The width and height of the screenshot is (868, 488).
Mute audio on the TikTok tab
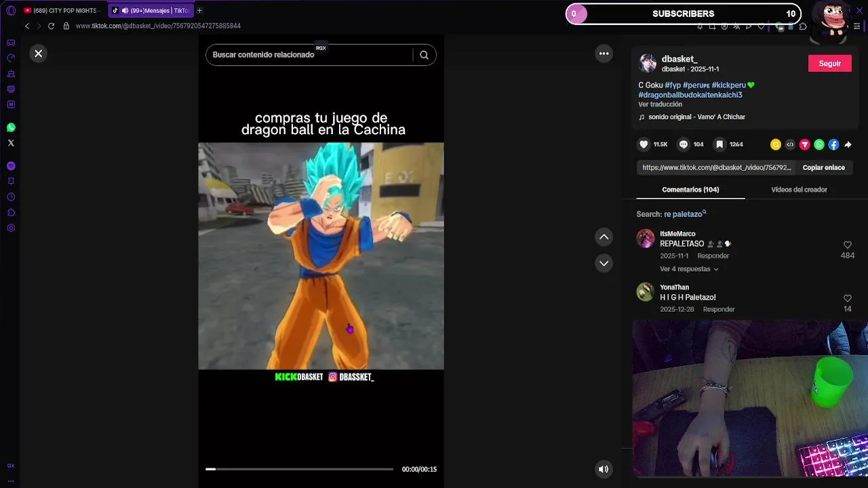point(125,11)
